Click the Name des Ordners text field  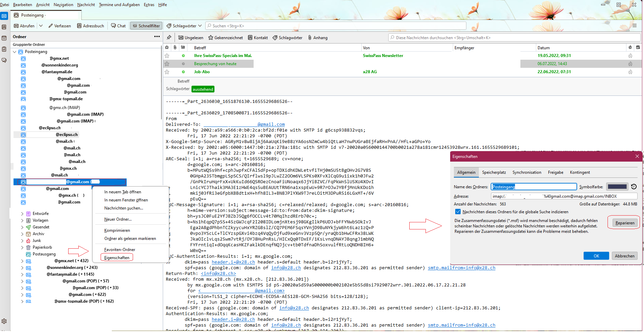(x=534, y=187)
